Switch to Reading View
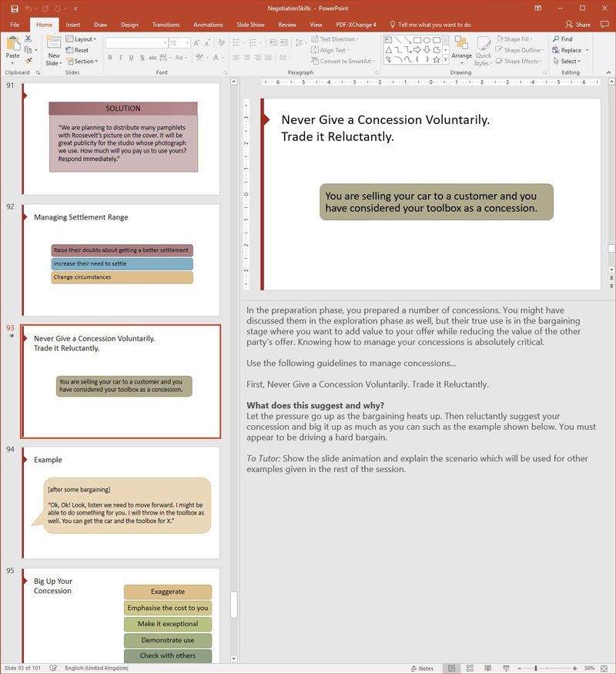 488,668
